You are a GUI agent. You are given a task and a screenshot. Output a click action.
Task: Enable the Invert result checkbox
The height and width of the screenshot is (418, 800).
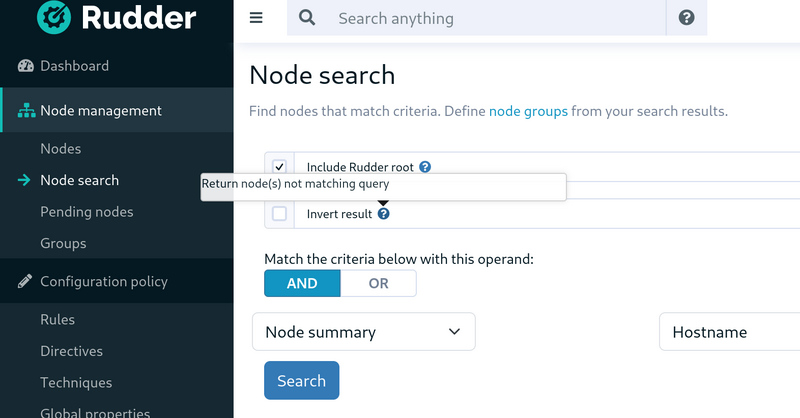tap(279, 213)
